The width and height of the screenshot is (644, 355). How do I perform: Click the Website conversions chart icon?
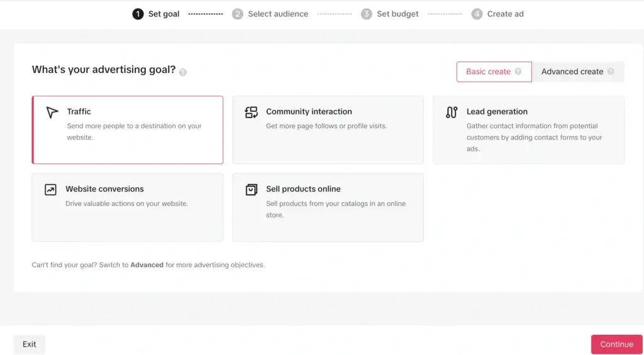[x=50, y=189]
